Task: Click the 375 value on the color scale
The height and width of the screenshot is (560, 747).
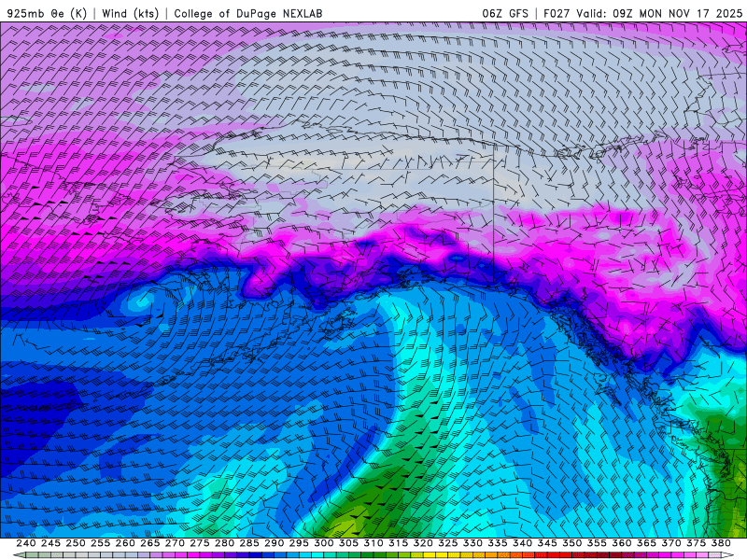Action: tap(696, 543)
